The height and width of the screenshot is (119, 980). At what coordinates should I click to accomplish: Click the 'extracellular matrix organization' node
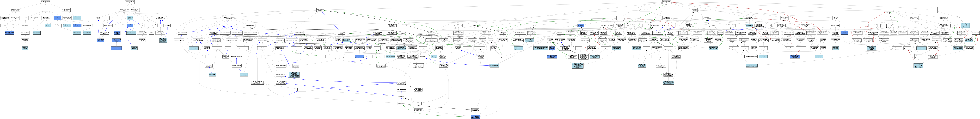[401, 48]
